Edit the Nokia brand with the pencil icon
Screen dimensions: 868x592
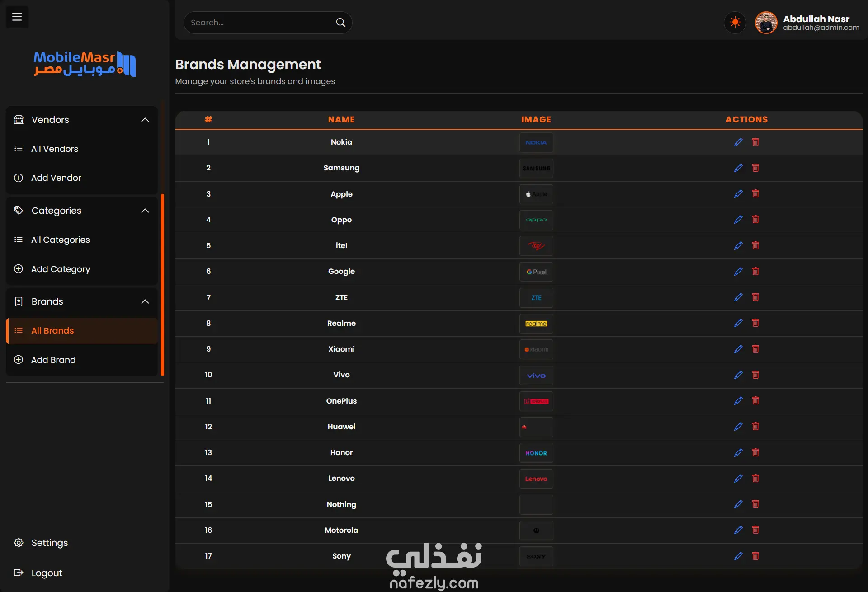coord(738,142)
